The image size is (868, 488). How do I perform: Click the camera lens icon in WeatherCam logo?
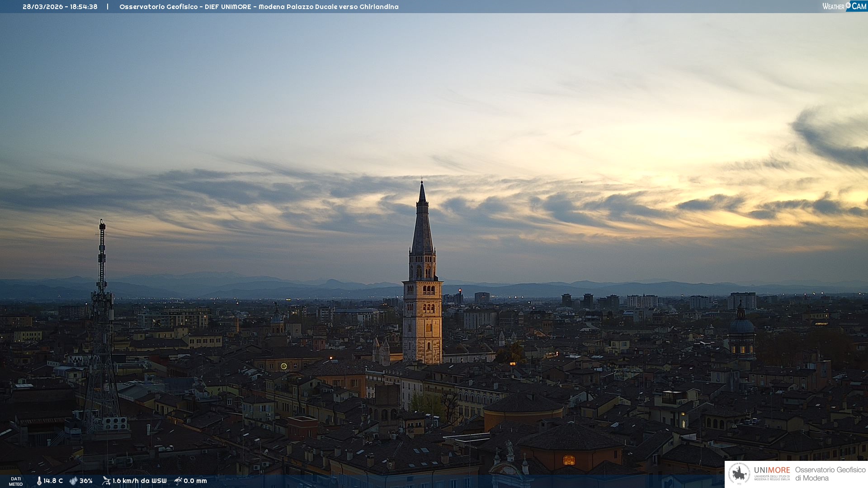(x=848, y=5)
